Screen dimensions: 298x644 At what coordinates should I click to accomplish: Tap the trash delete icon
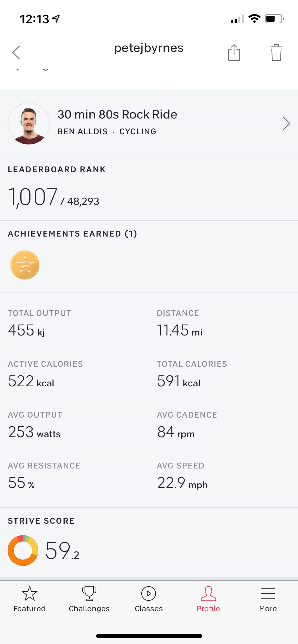pyautogui.click(x=276, y=53)
